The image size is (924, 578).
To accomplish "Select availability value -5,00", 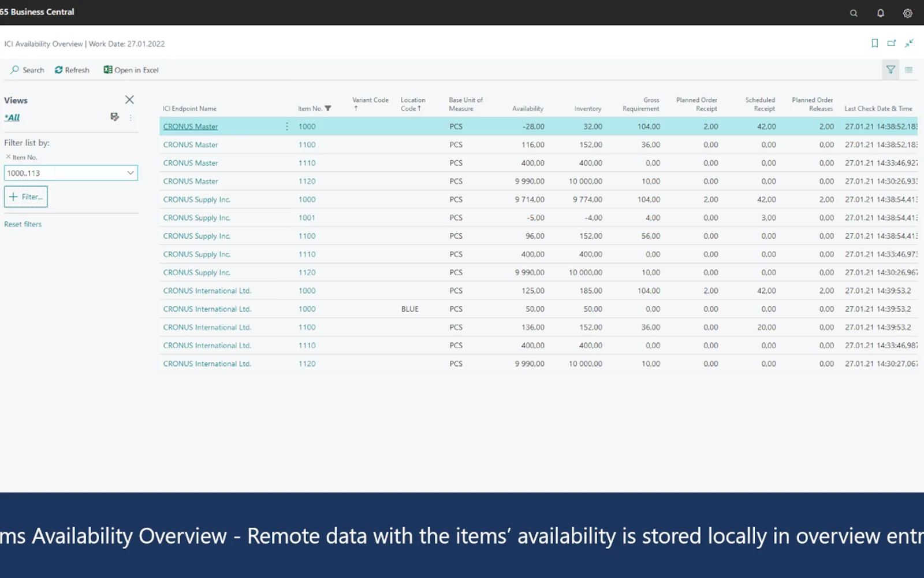I will (535, 218).
